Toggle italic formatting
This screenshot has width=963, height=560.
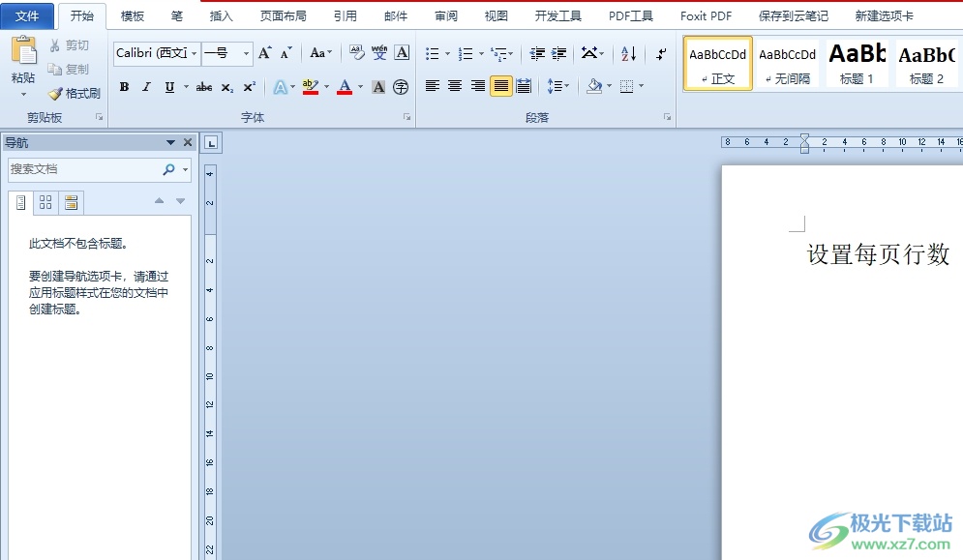pos(146,87)
